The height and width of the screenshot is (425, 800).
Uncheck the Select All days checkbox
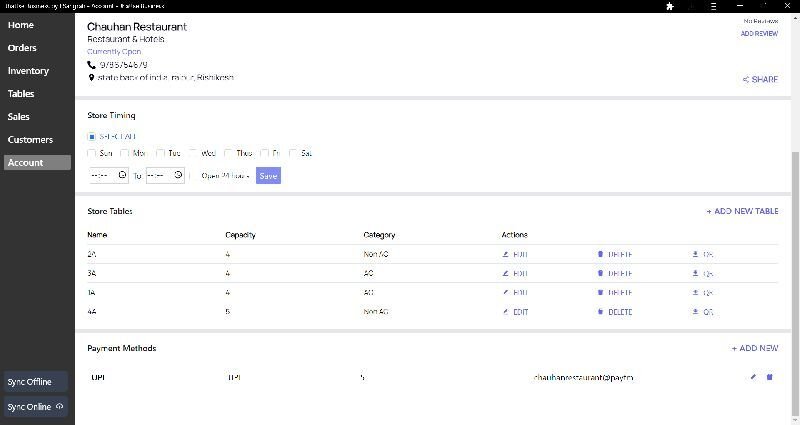pos(92,136)
